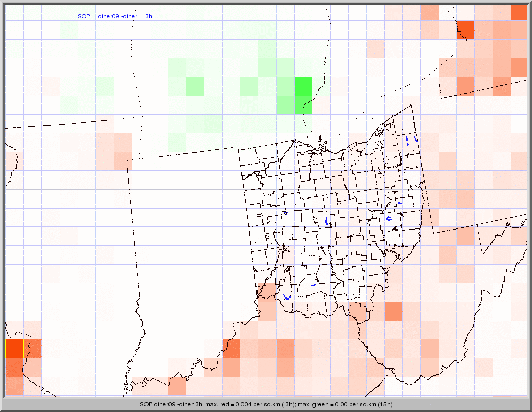Viewport: 532px width, 412px height.
Task: Select the blue lake marker in central Ohio
Action: pos(327,221)
